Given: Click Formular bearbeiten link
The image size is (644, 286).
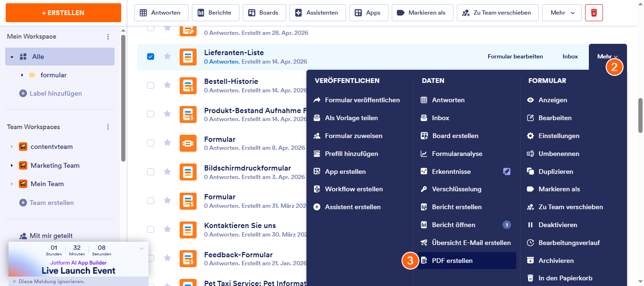Looking at the screenshot, I should pos(515,57).
